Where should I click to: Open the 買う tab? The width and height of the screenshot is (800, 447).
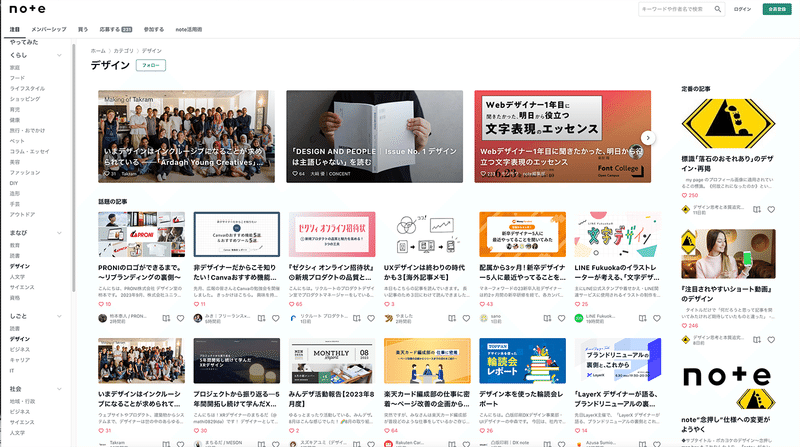(x=83, y=30)
